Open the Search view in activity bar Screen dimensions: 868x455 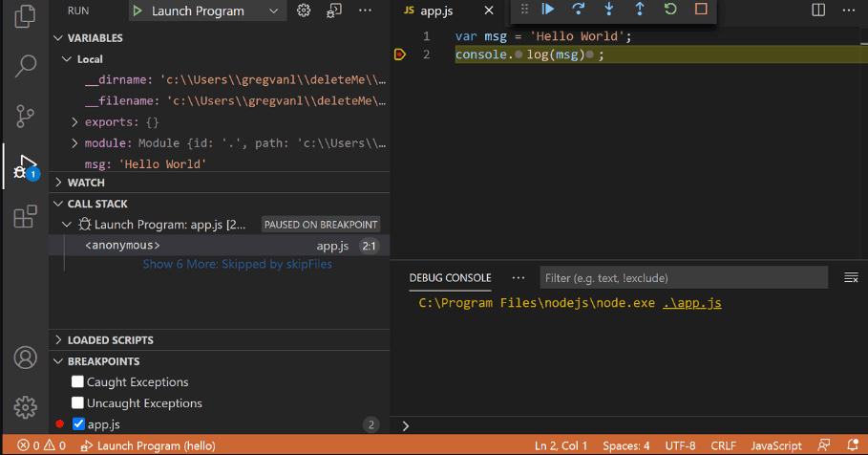coord(25,66)
